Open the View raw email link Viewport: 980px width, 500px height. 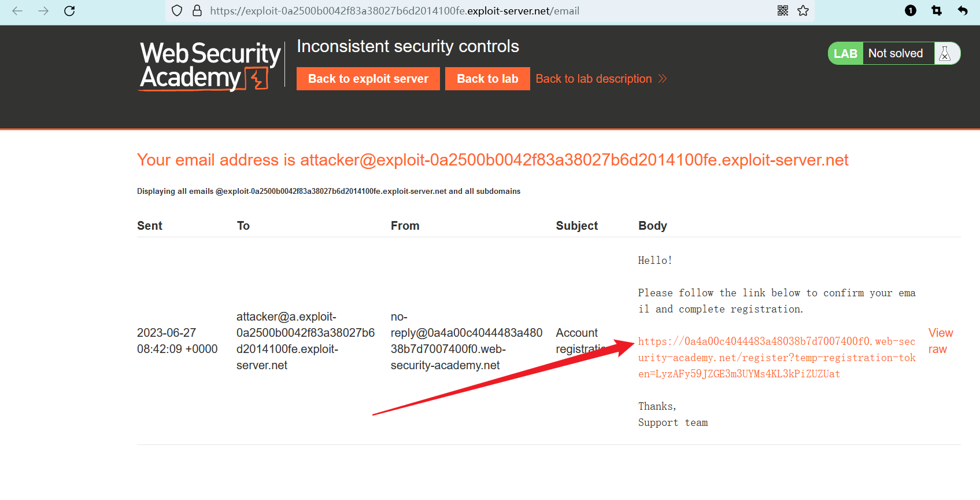click(x=940, y=341)
